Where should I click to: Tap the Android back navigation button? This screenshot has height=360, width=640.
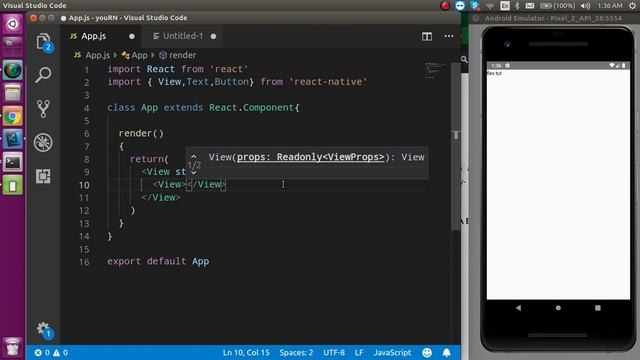(x=518, y=308)
